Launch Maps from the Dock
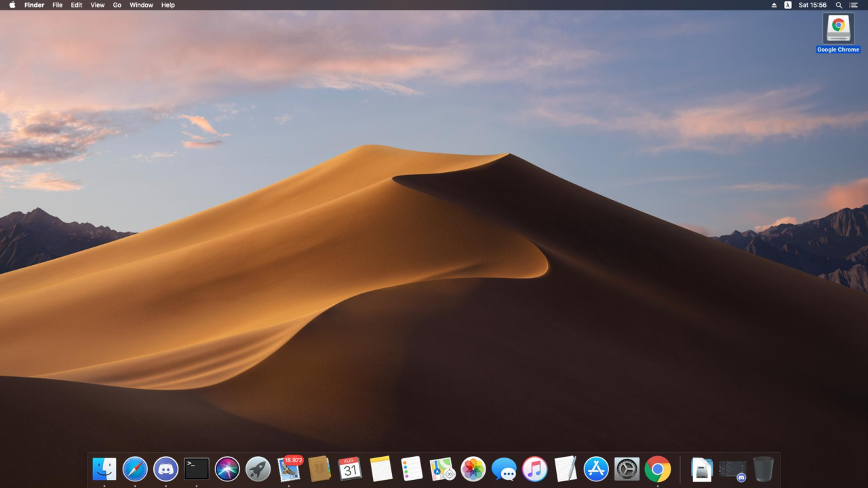868x488 pixels. (x=442, y=469)
